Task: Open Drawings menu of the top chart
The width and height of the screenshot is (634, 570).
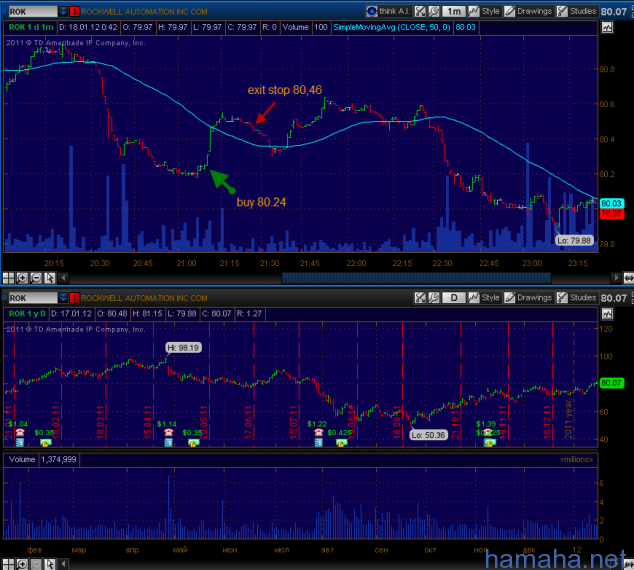Action: (528, 11)
